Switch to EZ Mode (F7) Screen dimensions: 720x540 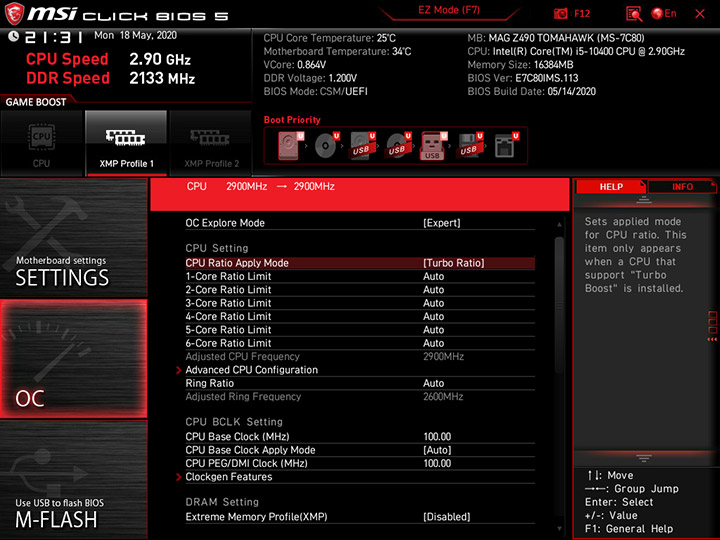[449, 10]
